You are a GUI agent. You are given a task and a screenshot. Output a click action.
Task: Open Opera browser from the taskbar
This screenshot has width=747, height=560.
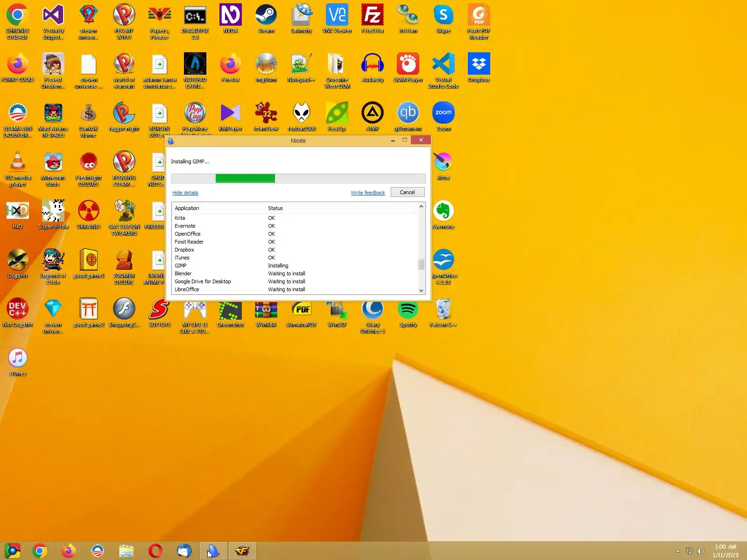[x=155, y=551]
